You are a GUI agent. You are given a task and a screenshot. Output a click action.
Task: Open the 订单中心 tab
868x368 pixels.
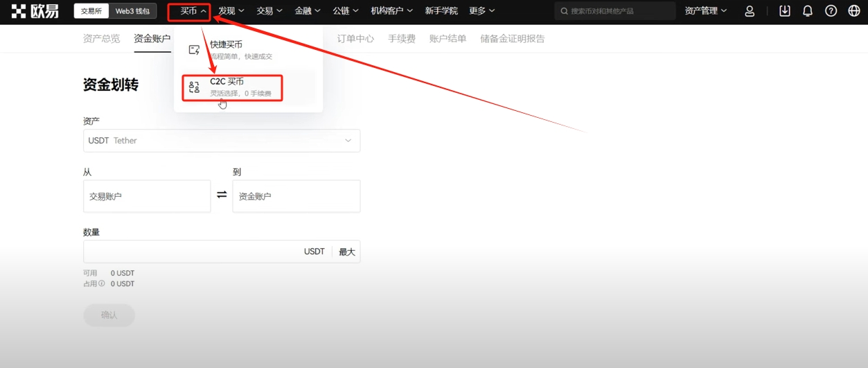click(x=355, y=39)
